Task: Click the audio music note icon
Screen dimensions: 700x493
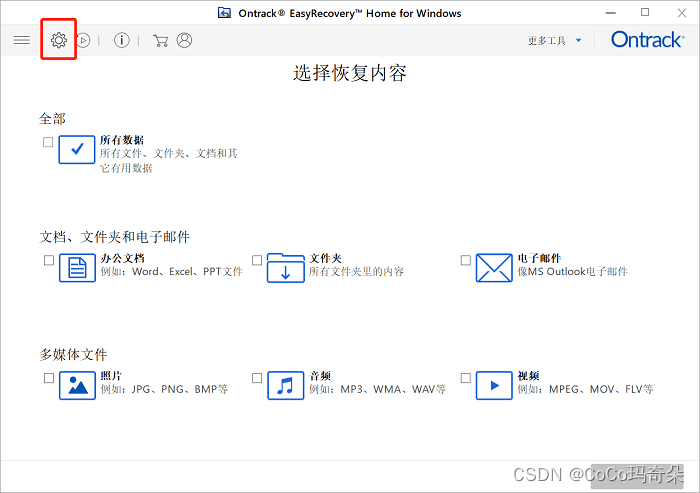Action: [x=285, y=384]
